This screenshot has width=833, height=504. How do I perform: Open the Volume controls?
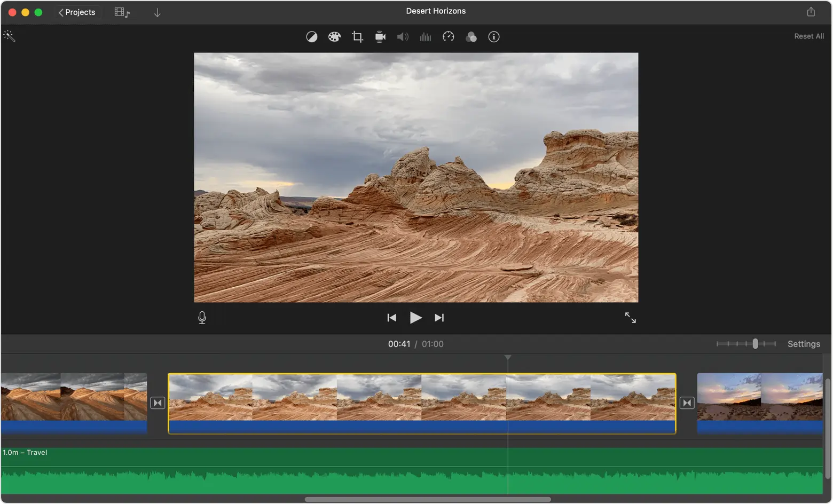403,36
